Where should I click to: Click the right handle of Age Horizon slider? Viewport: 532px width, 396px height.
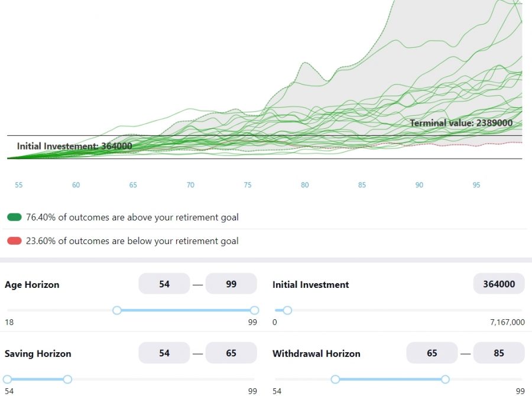click(x=255, y=310)
